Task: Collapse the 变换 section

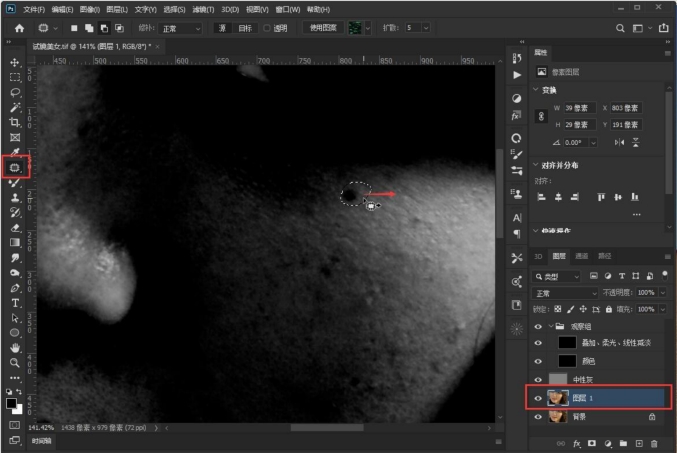Action: tap(536, 90)
